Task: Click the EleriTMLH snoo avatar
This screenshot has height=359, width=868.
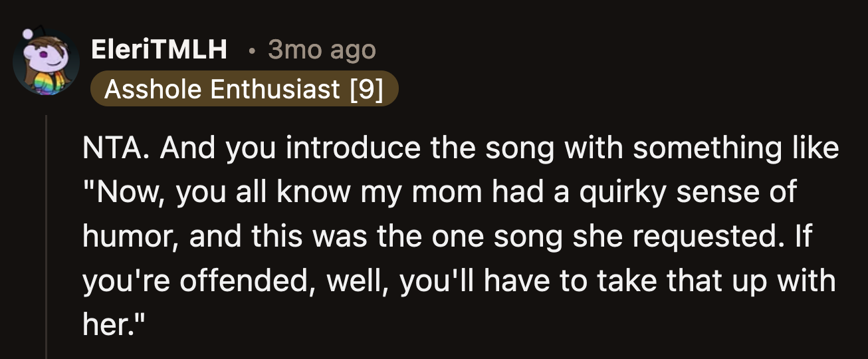Action: 45,64
